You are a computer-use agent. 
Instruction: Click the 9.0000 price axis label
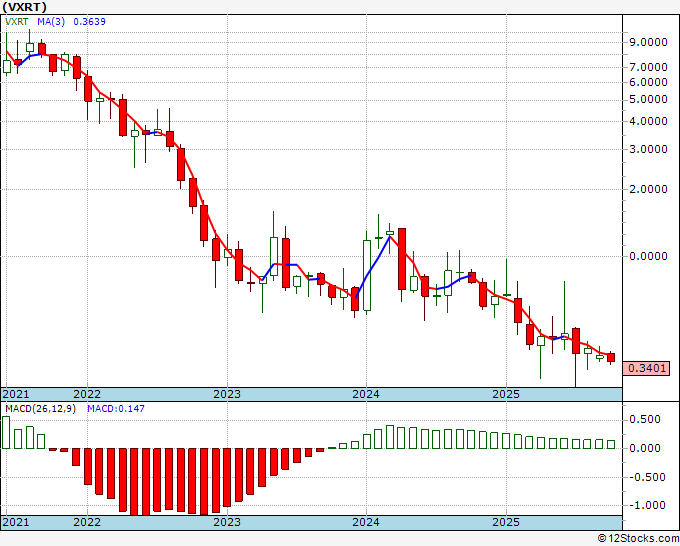pyautogui.click(x=648, y=43)
